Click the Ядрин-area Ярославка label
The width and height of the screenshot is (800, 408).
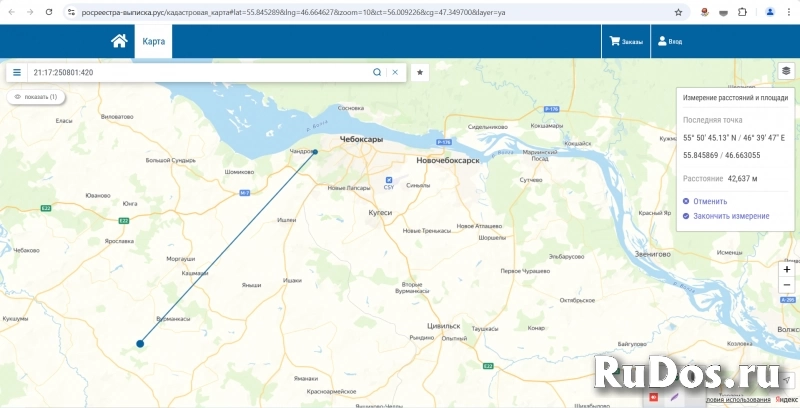pos(118,241)
